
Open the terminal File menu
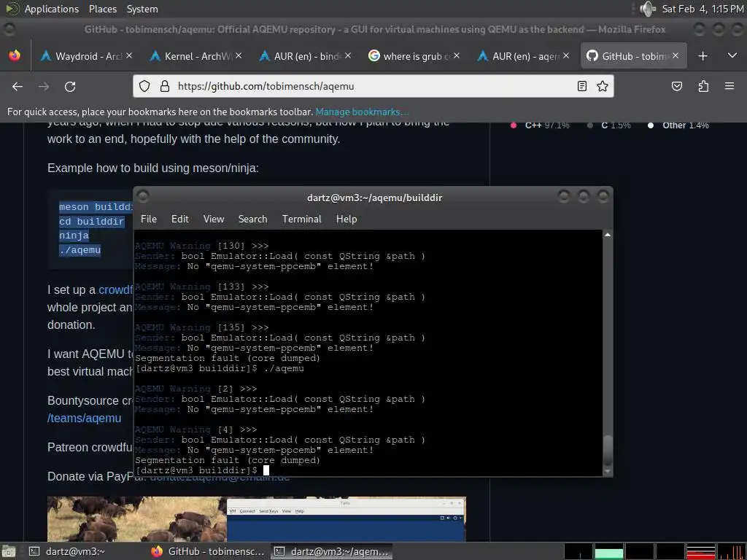149,219
